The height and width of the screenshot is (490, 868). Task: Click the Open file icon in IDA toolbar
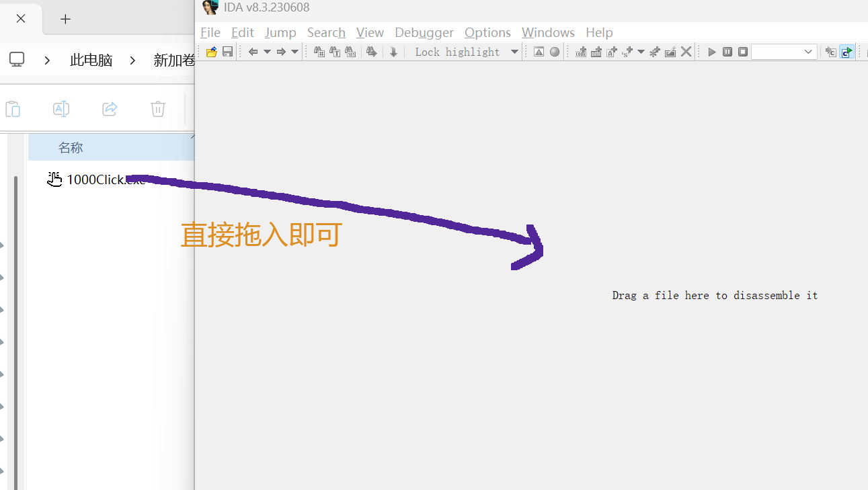pyautogui.click(x=211, y=52)
